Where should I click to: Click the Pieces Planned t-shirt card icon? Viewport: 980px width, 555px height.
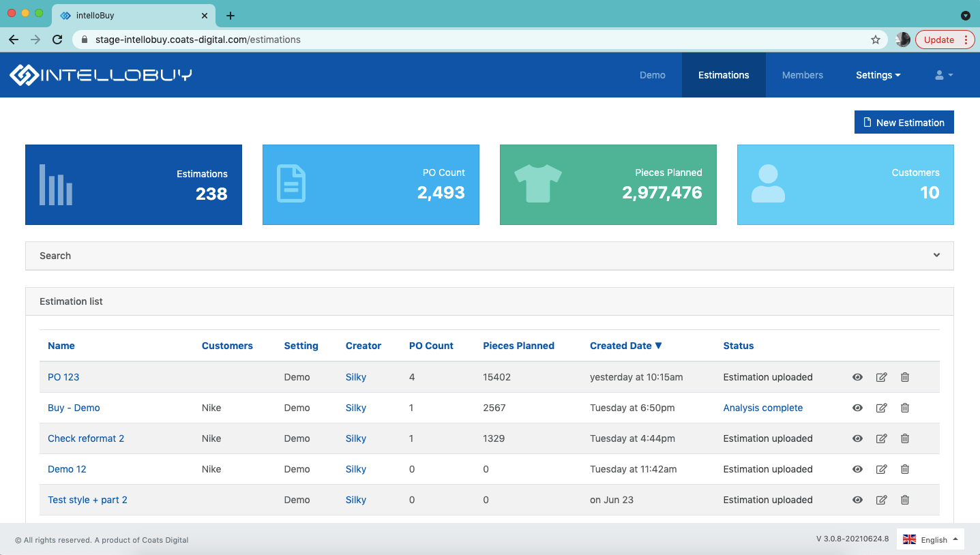(537, 183)
